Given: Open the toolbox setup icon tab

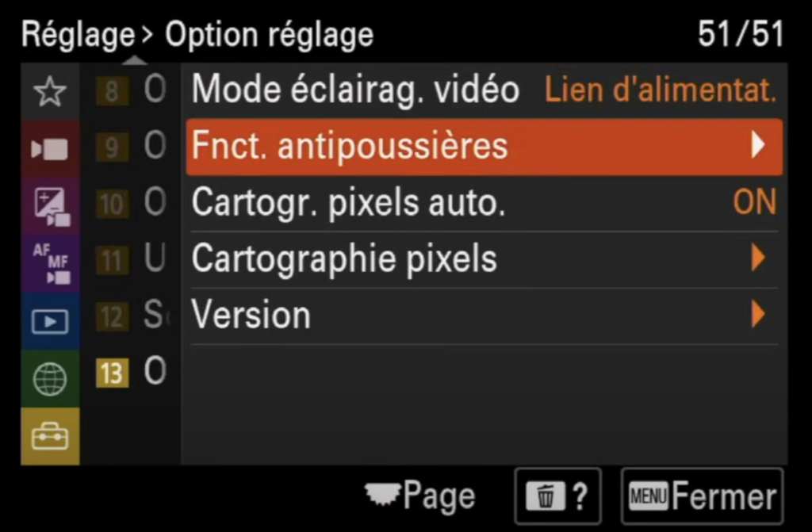Looking at the screenshot, I should click(x=49, y=435).
